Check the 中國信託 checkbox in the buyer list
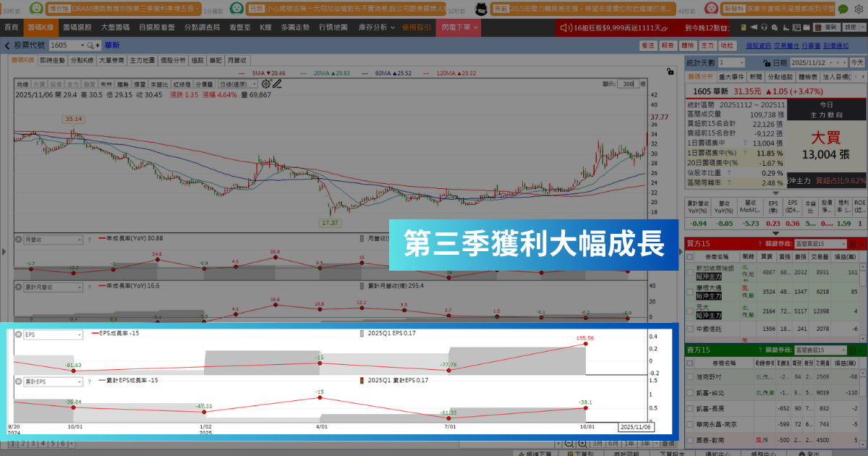This screenshot has width=868, height=456. (x=689, y=329)
